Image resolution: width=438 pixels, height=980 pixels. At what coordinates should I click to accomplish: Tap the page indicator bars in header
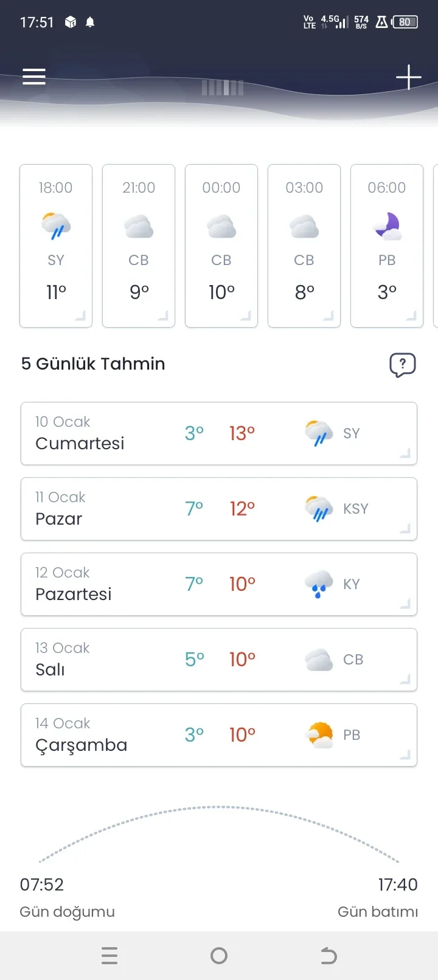click(x=223, y=88)
